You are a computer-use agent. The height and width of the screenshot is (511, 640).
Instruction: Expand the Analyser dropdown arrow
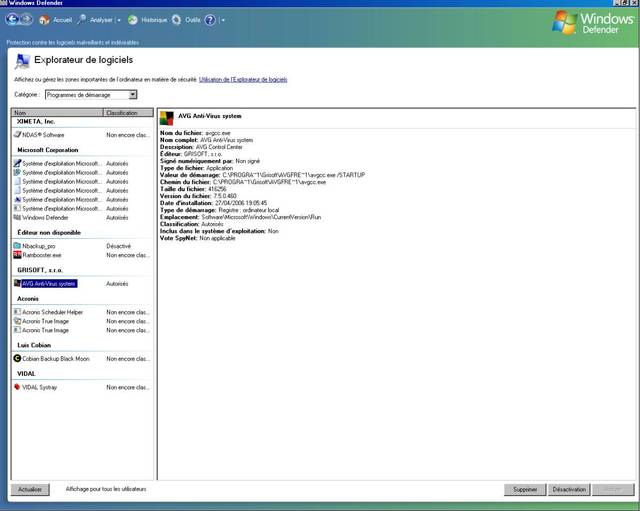(x=119, y=19)
